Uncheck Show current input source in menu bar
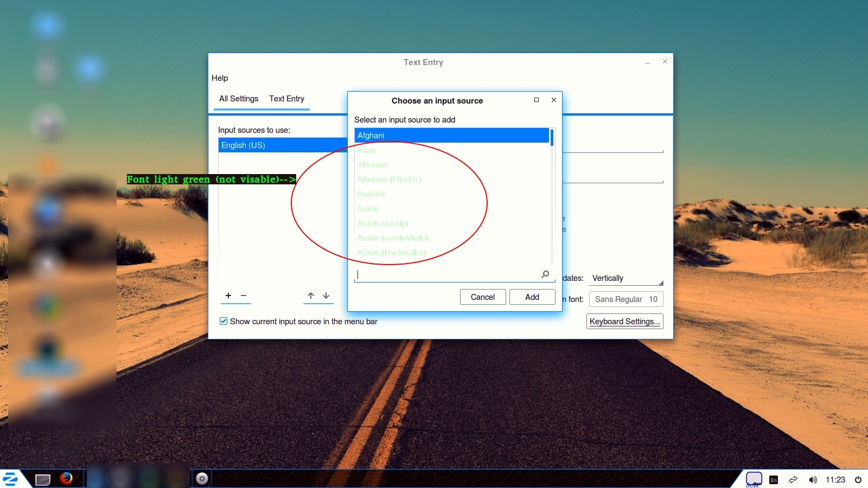This screenshot has width=868, height=488. (x=224, y=321)
